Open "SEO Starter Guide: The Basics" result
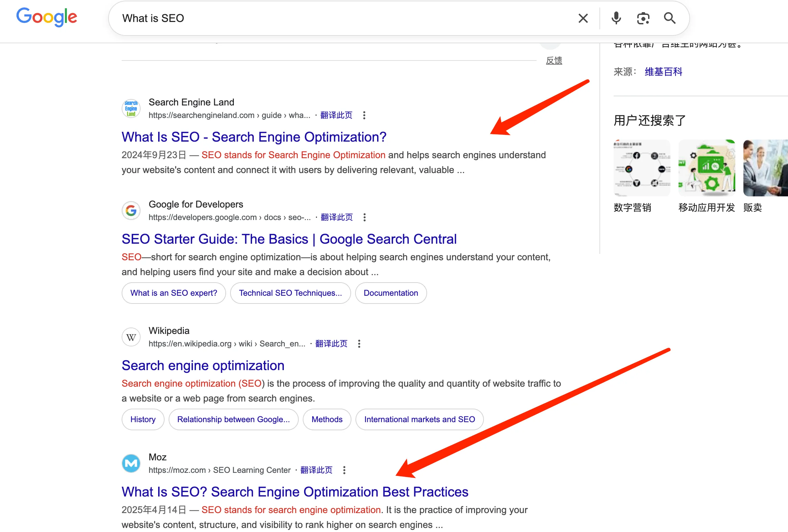Viewport: 788px width, 532px height. click(289, 239)
